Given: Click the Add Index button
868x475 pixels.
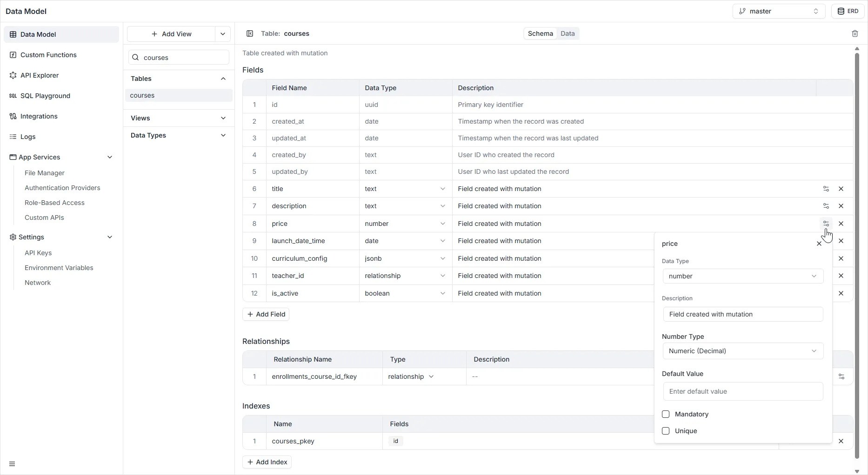Looking at the screenshot, I should [267, 462].
